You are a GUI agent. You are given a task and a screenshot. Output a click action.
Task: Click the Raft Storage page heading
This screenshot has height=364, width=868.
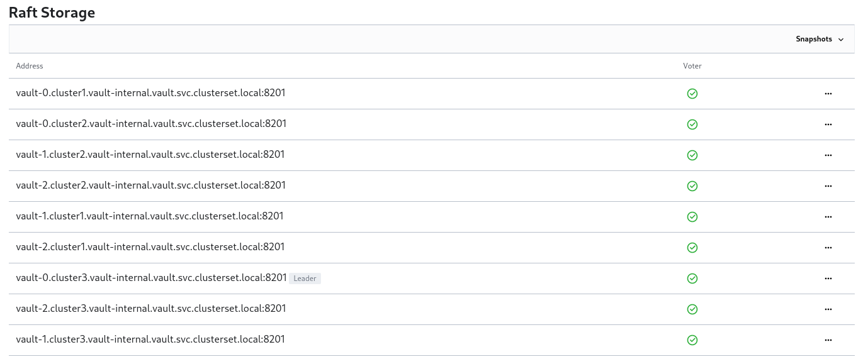coord(52,13)
